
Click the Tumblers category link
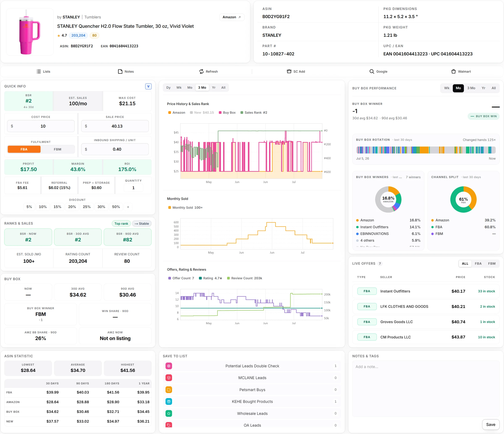pyautogui.click(x=93, y=17)
